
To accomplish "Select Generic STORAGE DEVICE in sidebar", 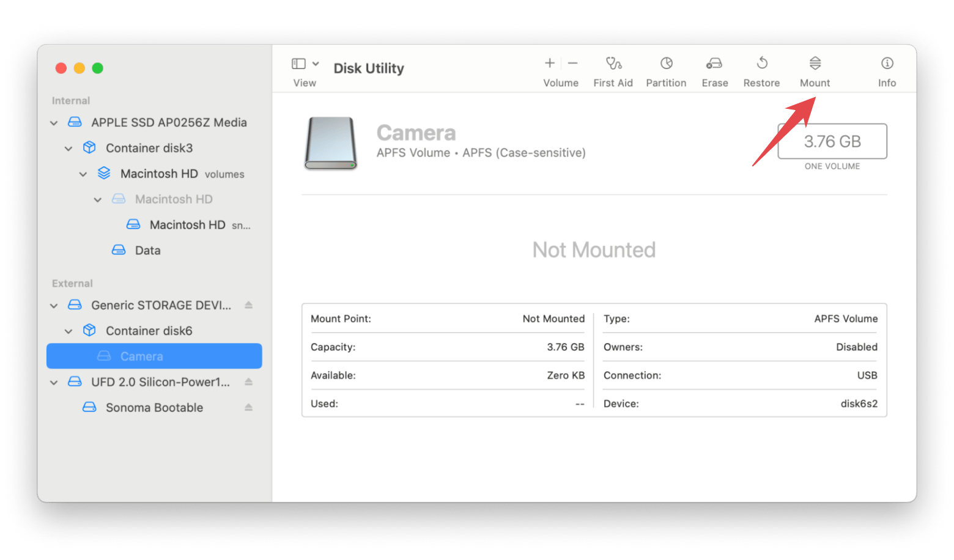I will pyautogui.click(x=161, y=305).
